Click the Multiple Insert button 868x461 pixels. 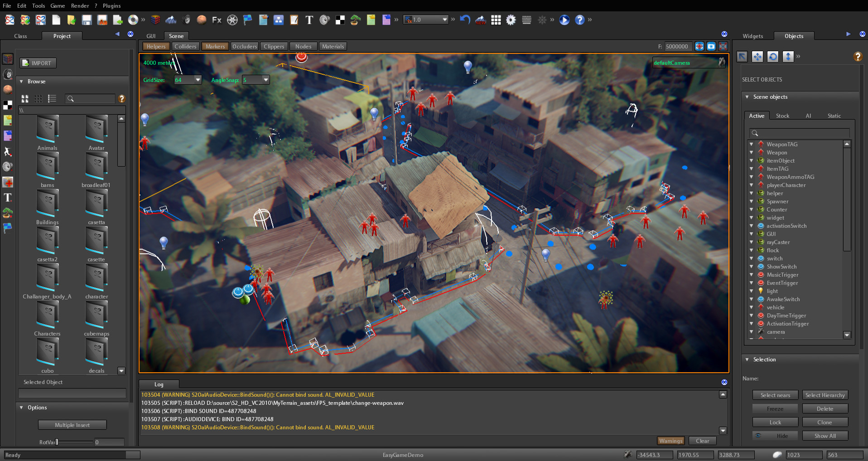click(72, 425)
